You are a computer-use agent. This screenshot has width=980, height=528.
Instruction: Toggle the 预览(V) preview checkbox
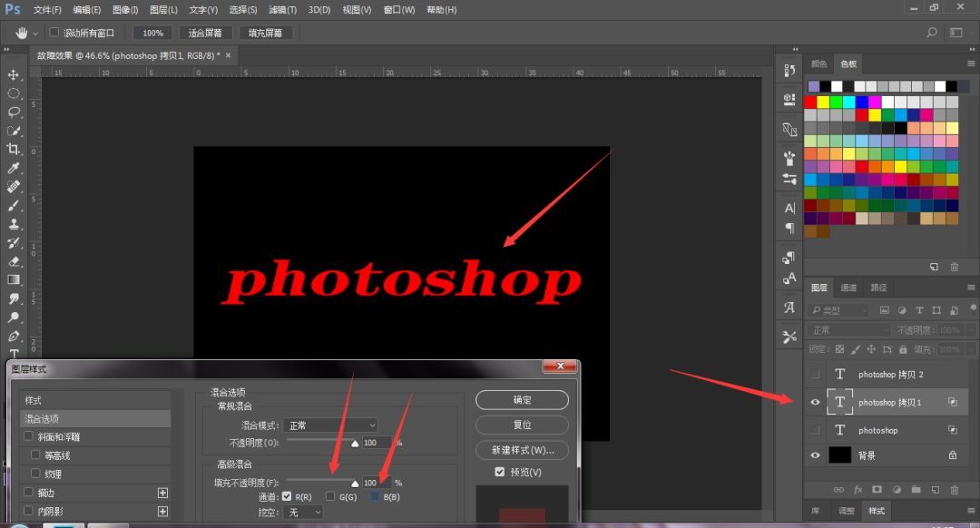tap(499, 472)
